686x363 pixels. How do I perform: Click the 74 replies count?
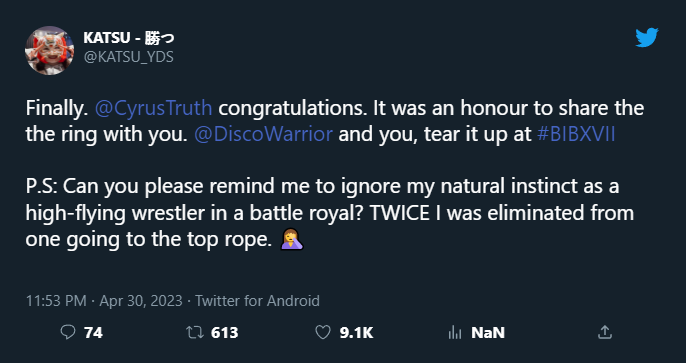point(93,333)
